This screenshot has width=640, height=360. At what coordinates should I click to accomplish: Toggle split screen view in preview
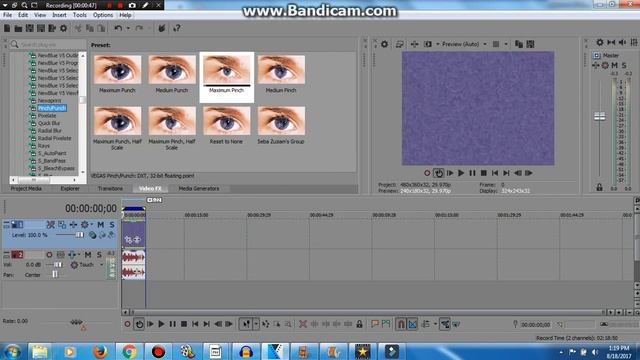pos(428,44)
